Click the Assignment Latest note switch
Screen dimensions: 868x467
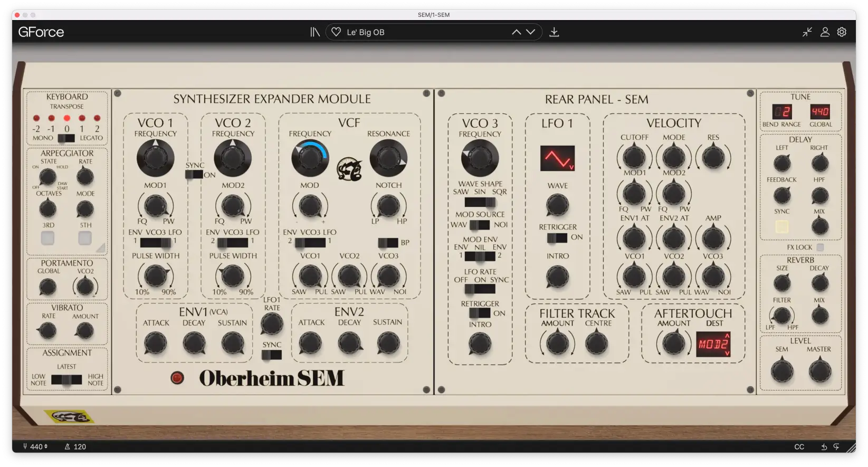pyautogui.click(x=66, y=380)
